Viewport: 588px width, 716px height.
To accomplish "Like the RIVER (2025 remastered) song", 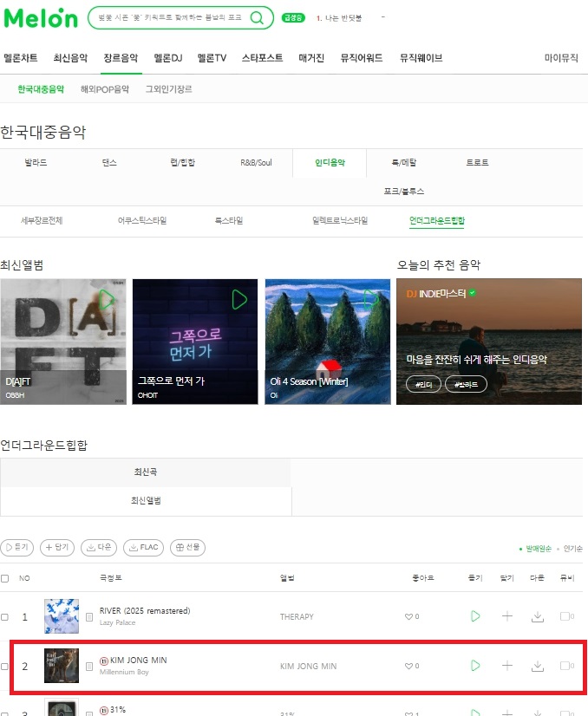I will point(412,616).
